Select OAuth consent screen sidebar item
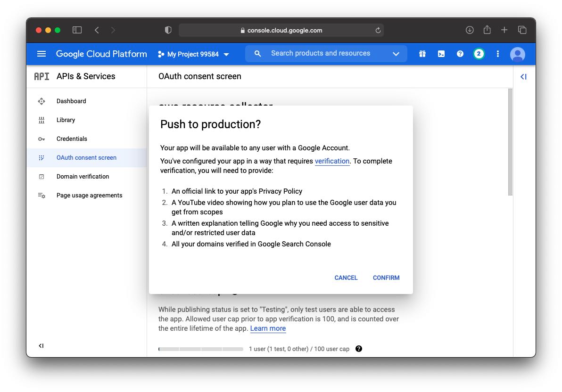562x392 pixels. point(86,158)
